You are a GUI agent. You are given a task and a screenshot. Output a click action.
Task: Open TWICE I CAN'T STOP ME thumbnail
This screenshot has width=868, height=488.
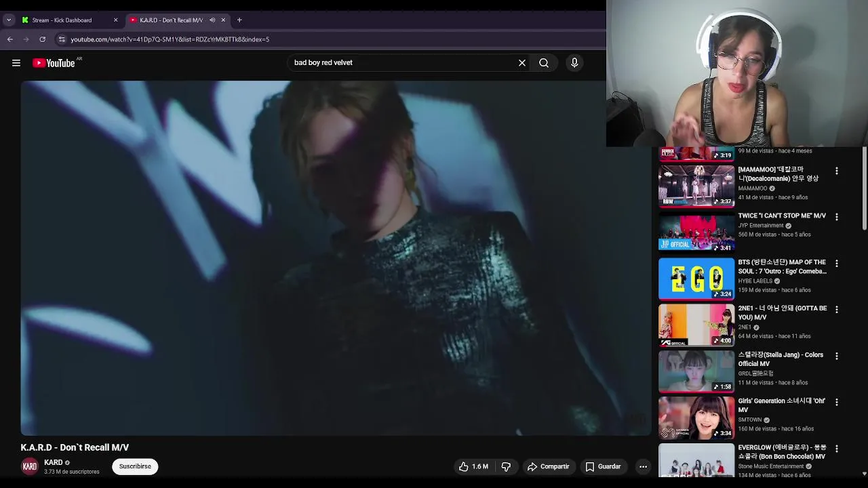[696, 232]
